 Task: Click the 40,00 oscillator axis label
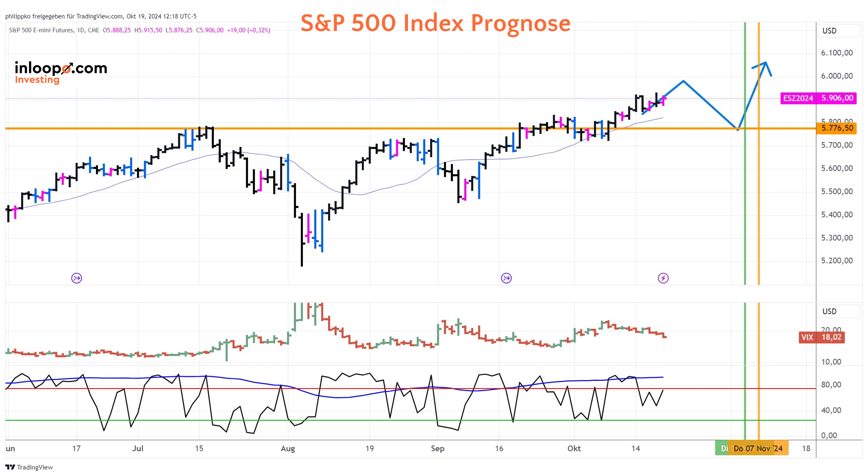(831, 410)
